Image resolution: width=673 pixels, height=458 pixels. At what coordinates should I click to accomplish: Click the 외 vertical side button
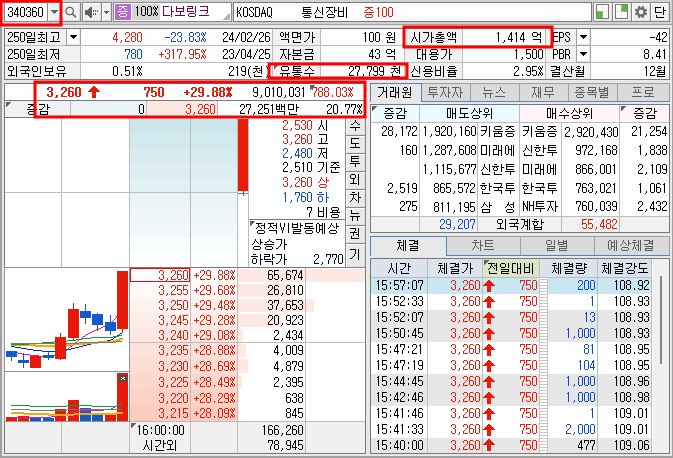point(355,179)
